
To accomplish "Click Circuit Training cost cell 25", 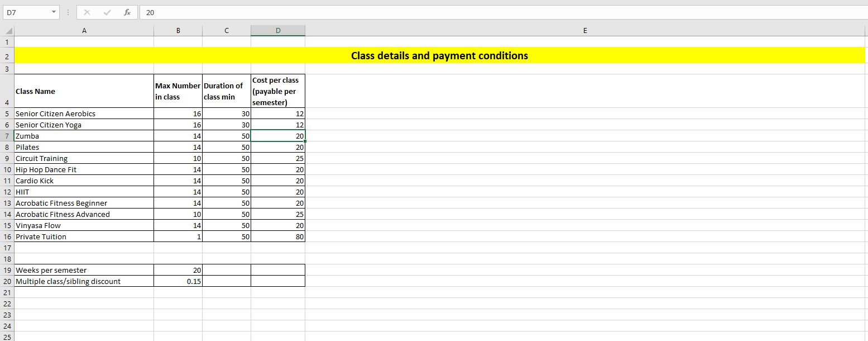I will (278, 158).
